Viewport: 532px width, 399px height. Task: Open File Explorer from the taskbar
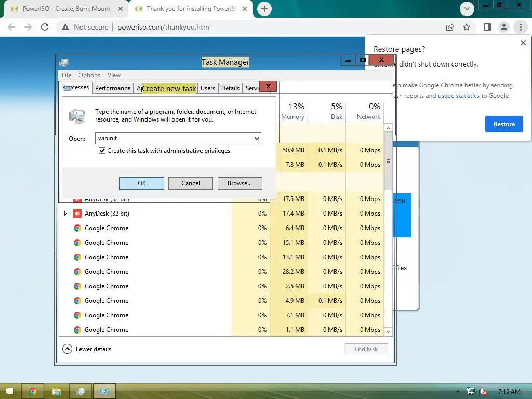point(56,391)
